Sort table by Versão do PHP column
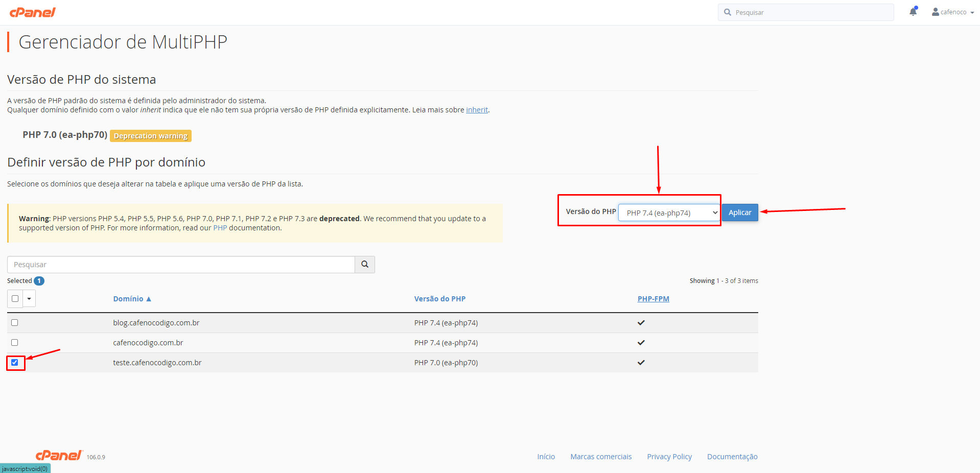The image size is (980, 473). (x=440, y=299)
